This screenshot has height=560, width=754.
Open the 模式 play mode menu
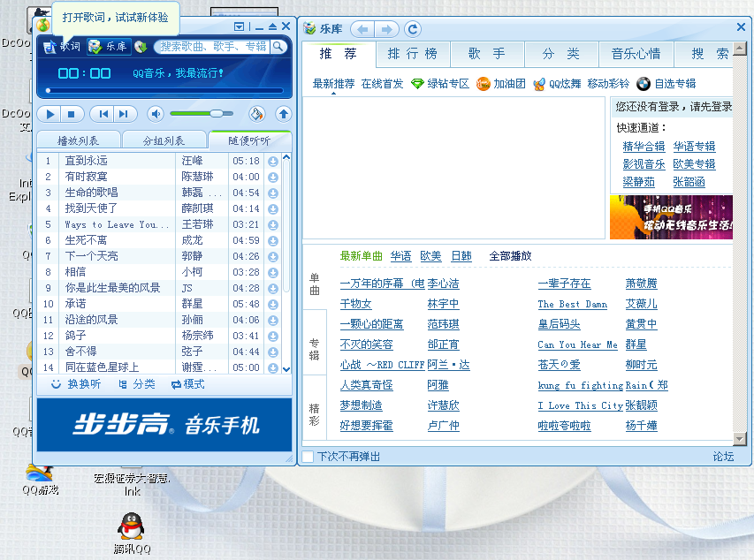click(188, 384)
